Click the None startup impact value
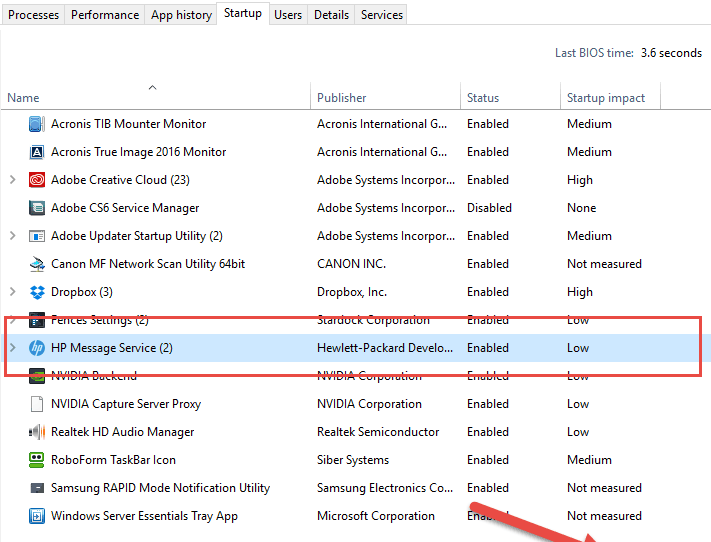Screen dimensions: 711x542 (x=582, y=208)
